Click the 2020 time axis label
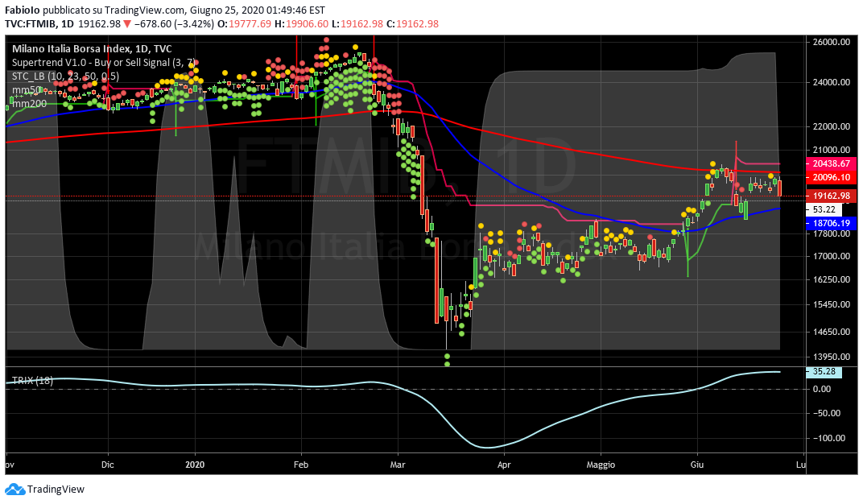This screenshot has width=863, height=504. pyautogui.click(x=195, y=465)
